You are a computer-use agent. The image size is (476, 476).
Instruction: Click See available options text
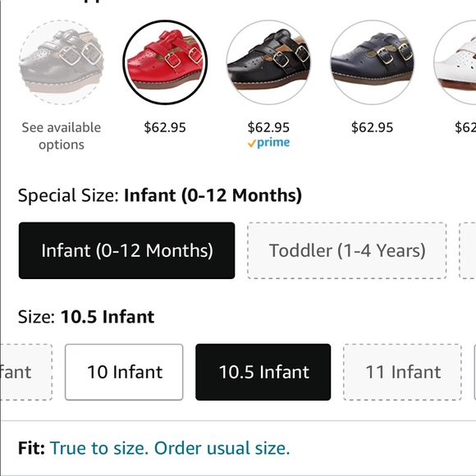click(62, 136)
